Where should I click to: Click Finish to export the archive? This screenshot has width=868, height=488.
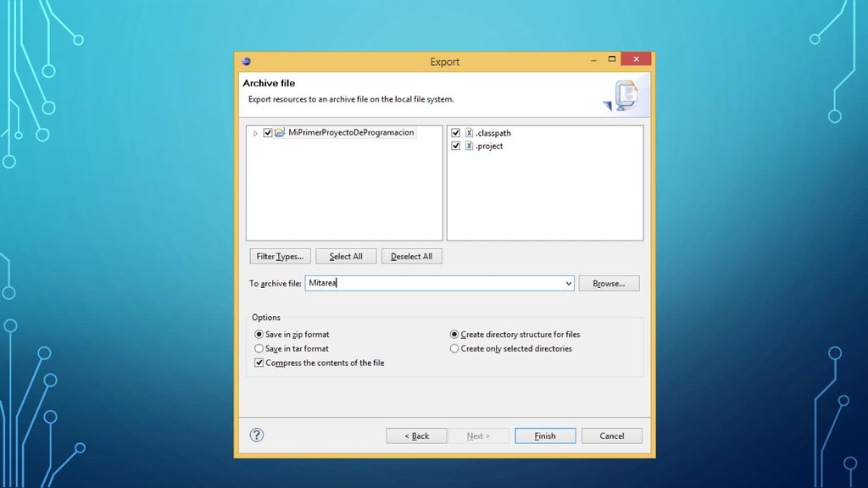pyautogui.click(x=545, y=436)
